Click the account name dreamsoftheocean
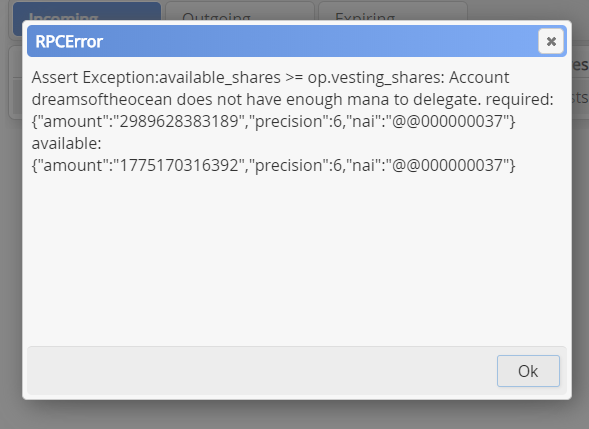Screen dimensions: 589x429 tap(102, 99)
